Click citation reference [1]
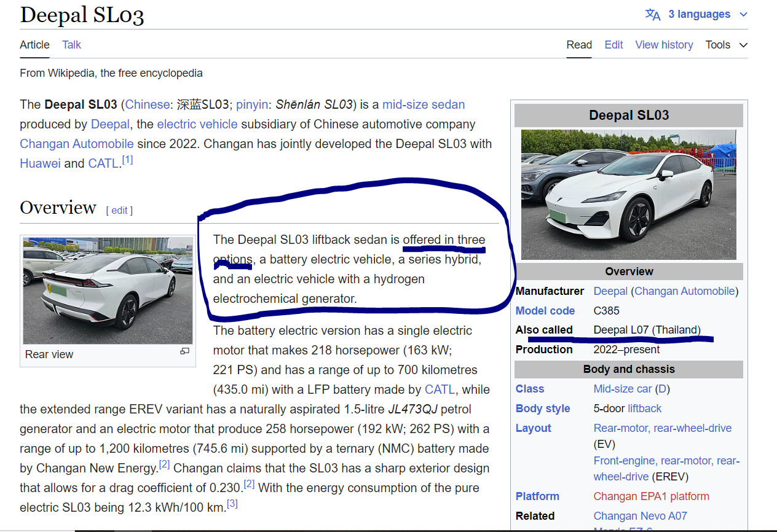Screen dimensions: 777x532 click(127, 160)
